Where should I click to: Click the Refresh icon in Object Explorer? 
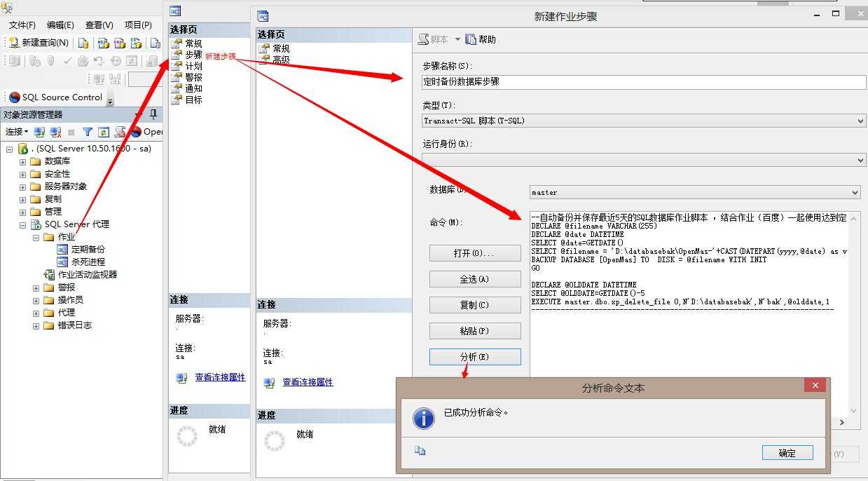pyautogui.click(x=103, y=132)
